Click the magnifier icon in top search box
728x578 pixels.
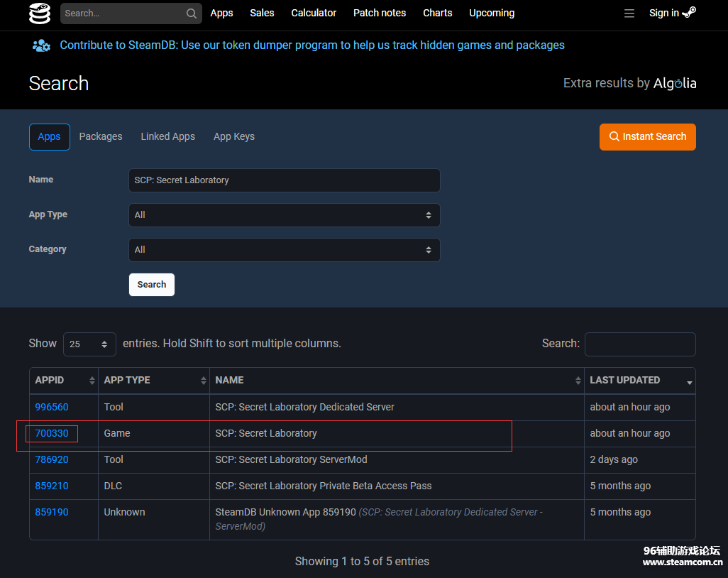[x=192, y=13]
